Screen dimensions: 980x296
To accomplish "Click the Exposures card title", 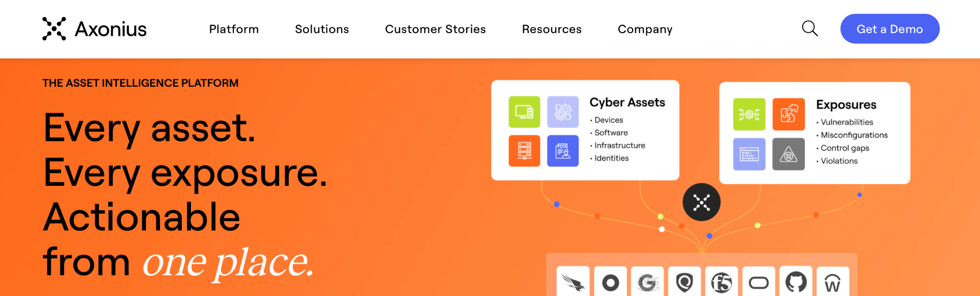I will pos(846,105).
